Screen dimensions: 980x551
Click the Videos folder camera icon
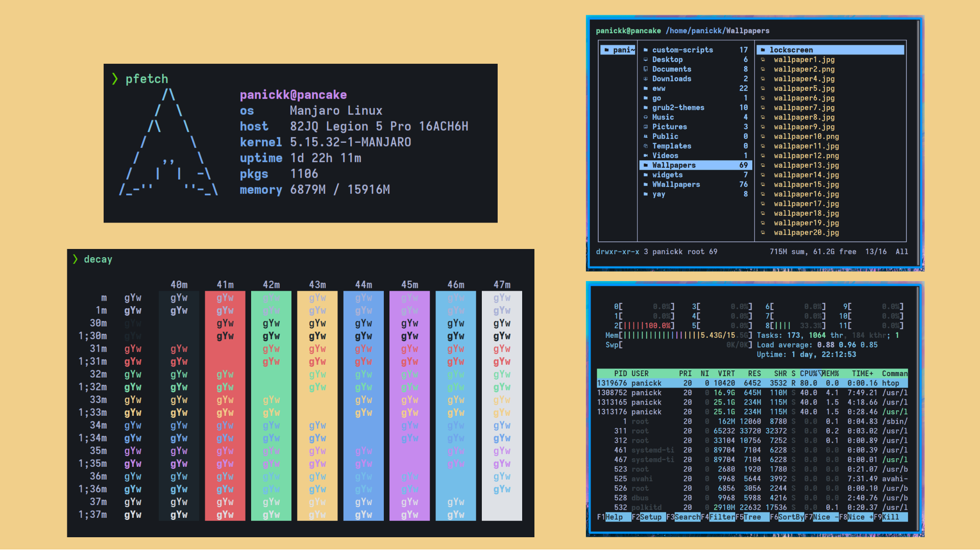[646, 156]
